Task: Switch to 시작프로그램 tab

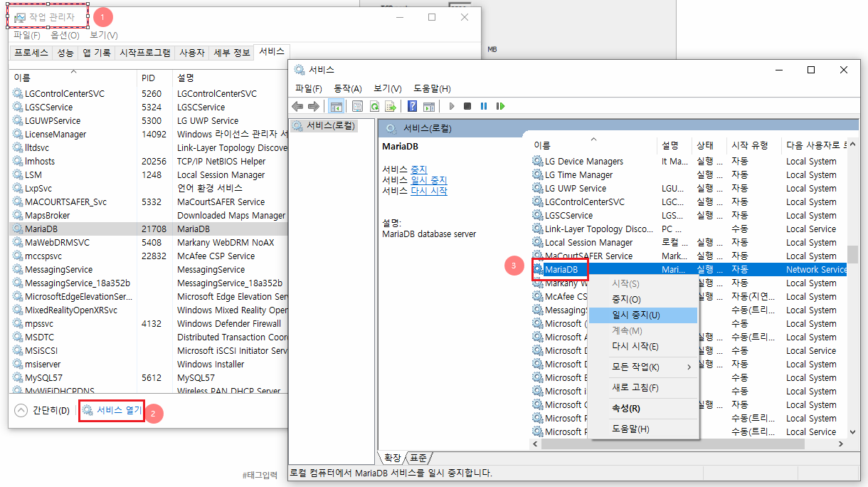Action: point(144,53)
